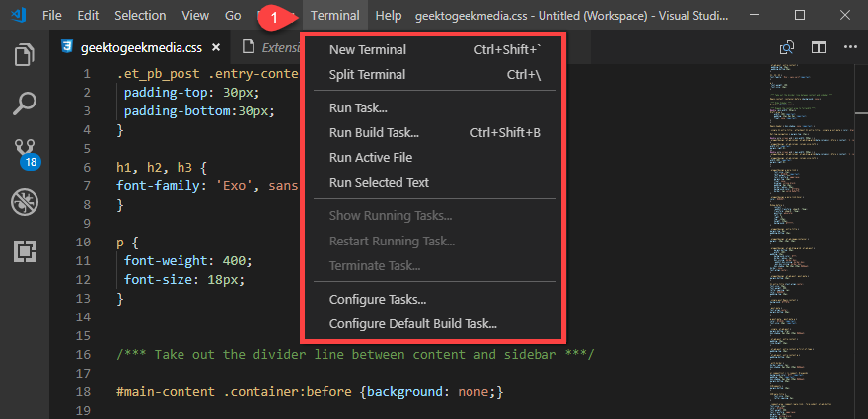The height and width of the screenshot is (419, 868).
Task: Click Terminate Task... entry
Action: tap(435, 266)
